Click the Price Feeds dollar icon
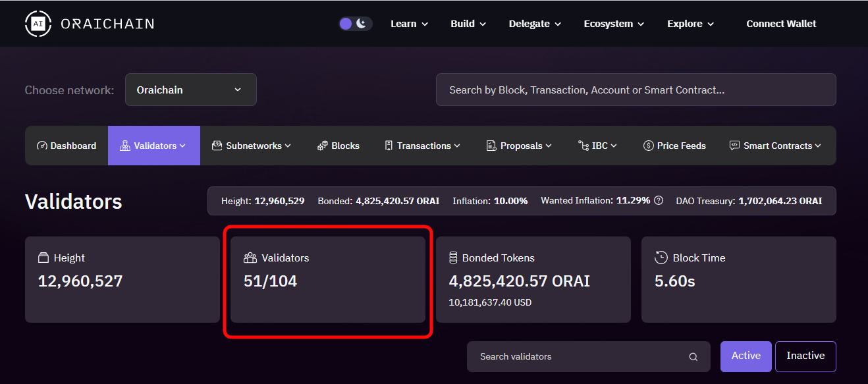Screen dimensions: 868x384 [650, 146]
